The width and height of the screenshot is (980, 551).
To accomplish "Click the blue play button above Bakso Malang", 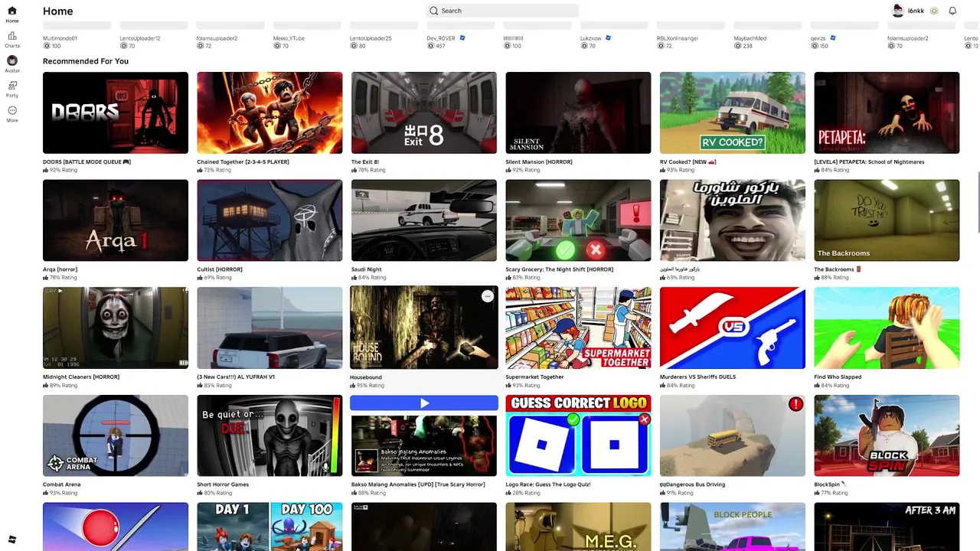I will click(x=424, y=403).
